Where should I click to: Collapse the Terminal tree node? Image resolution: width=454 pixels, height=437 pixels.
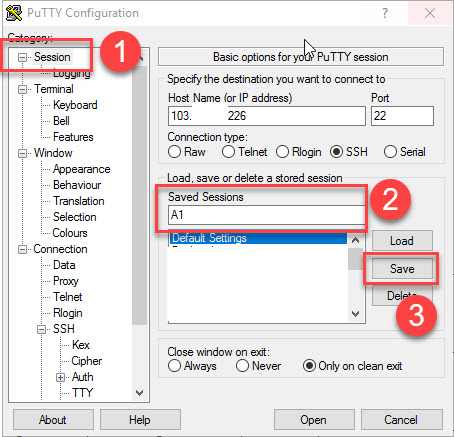(x=23, y=89)
